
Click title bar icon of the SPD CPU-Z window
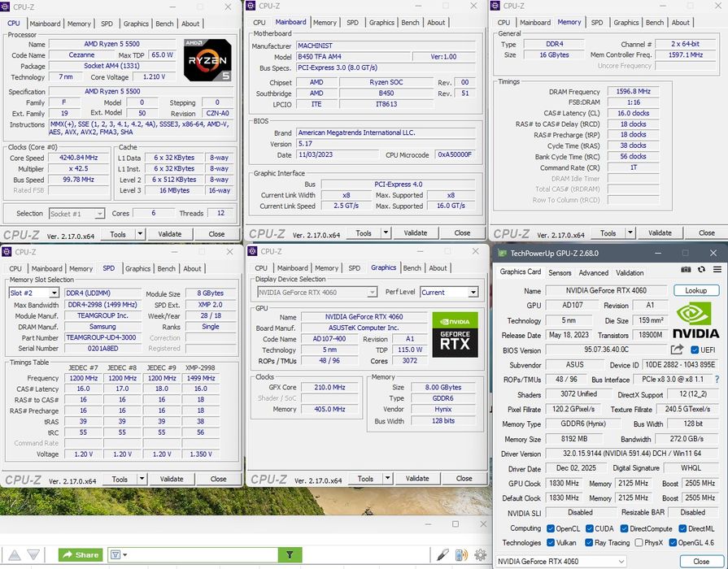7,251
